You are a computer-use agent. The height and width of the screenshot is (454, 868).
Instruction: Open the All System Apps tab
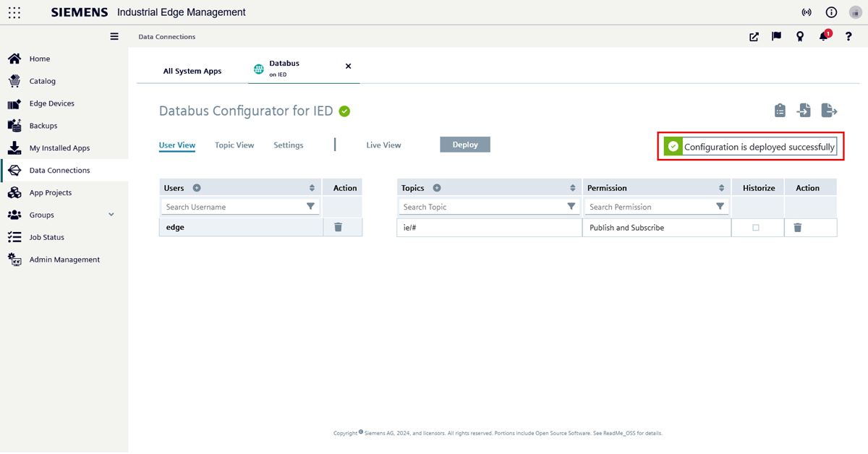coord(192,71)
